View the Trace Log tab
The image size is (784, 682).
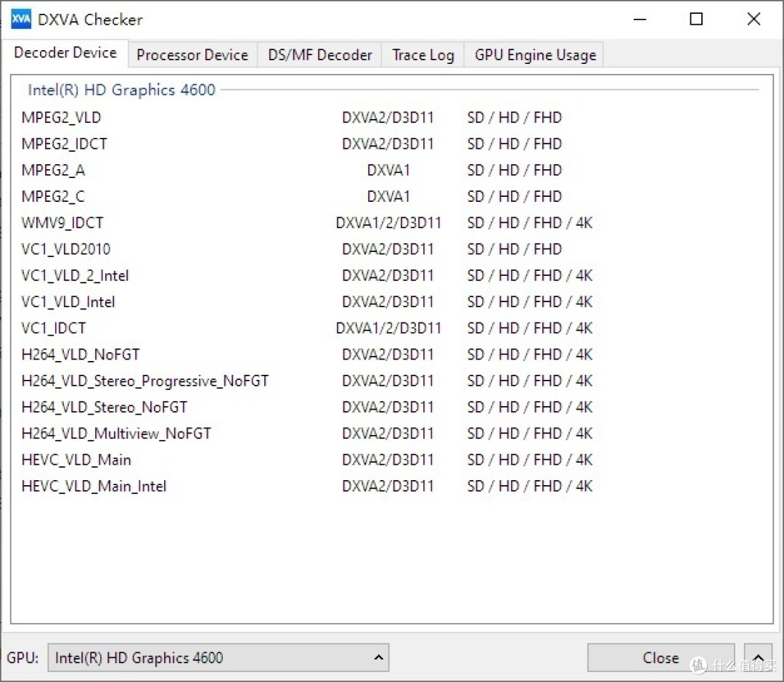click(422, 54)
